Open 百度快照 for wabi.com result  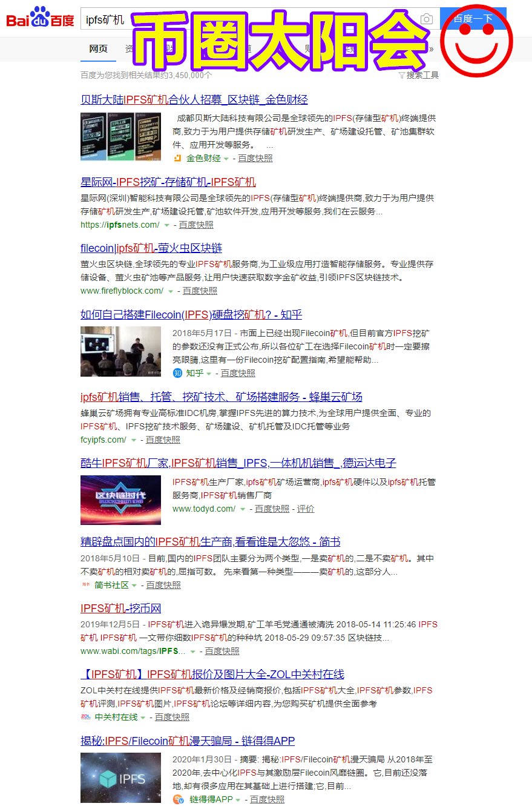click(x=222, y=651)
